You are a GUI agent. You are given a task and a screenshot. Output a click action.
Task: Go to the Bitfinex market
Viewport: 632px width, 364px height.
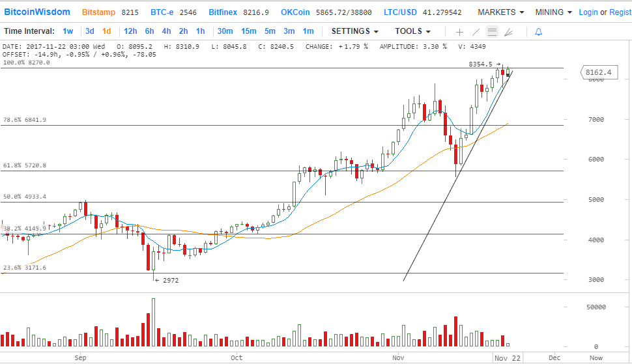tap(223, 12)
